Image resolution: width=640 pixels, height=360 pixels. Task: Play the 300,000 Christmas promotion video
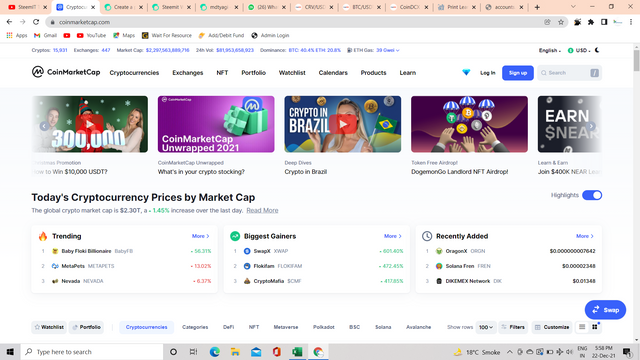90,124
